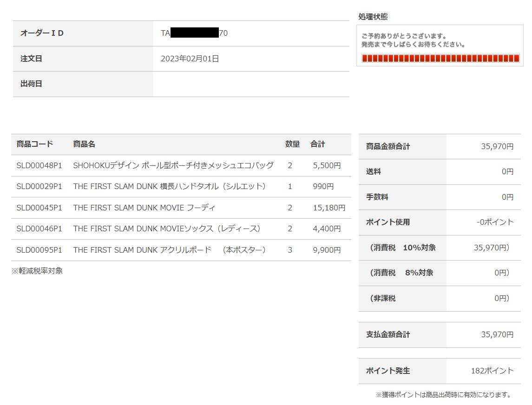Click the 処理状態 heading

(373, 17)
